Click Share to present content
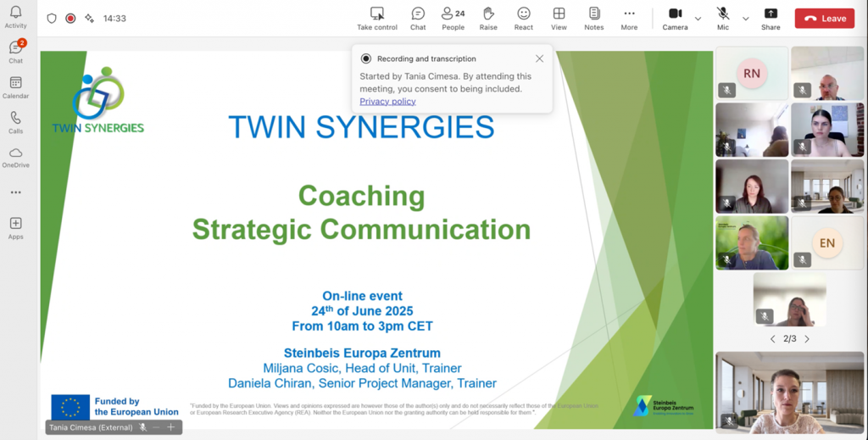Screen dimensions: 868x440 tap(771, 19)
